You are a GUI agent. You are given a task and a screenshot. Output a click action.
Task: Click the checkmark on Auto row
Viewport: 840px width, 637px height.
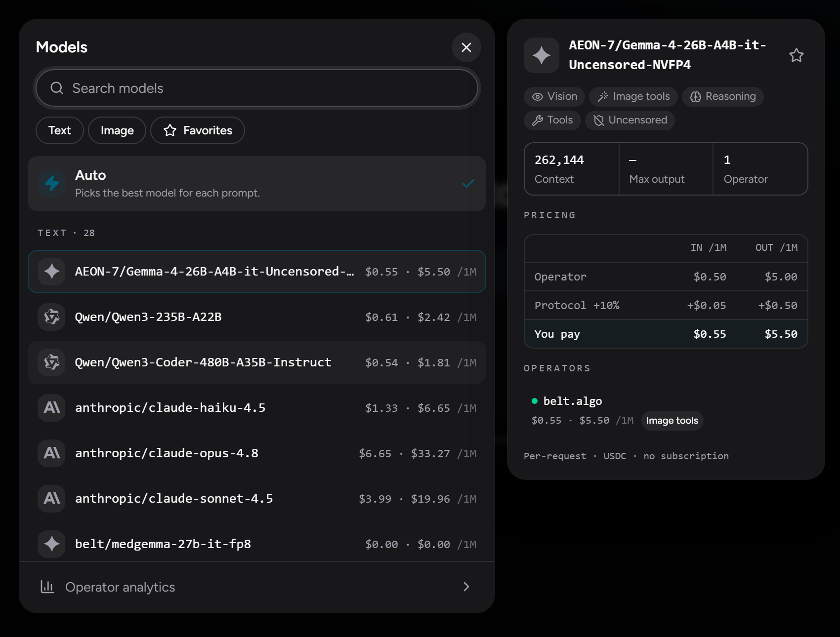468,184
